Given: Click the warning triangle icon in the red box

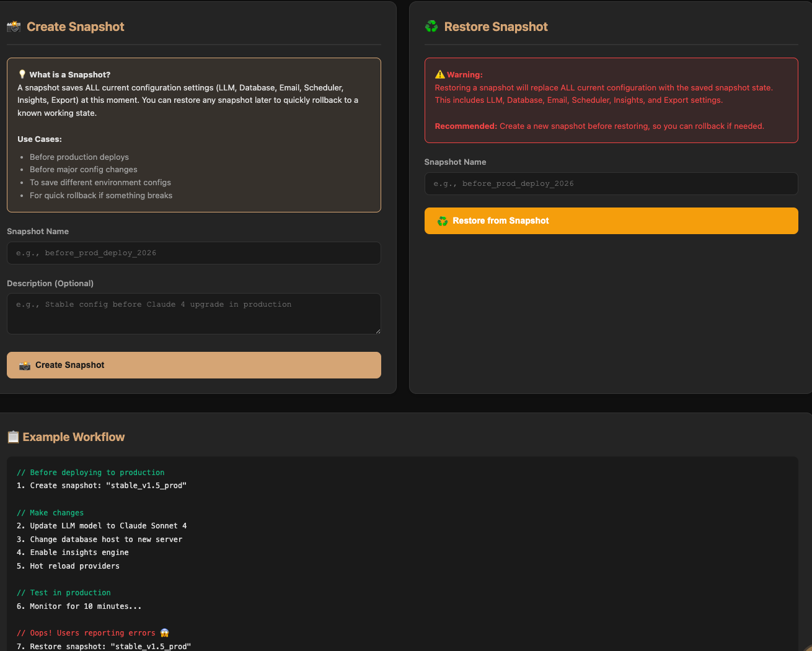Looking at the screenshot, I should [441, 74].
